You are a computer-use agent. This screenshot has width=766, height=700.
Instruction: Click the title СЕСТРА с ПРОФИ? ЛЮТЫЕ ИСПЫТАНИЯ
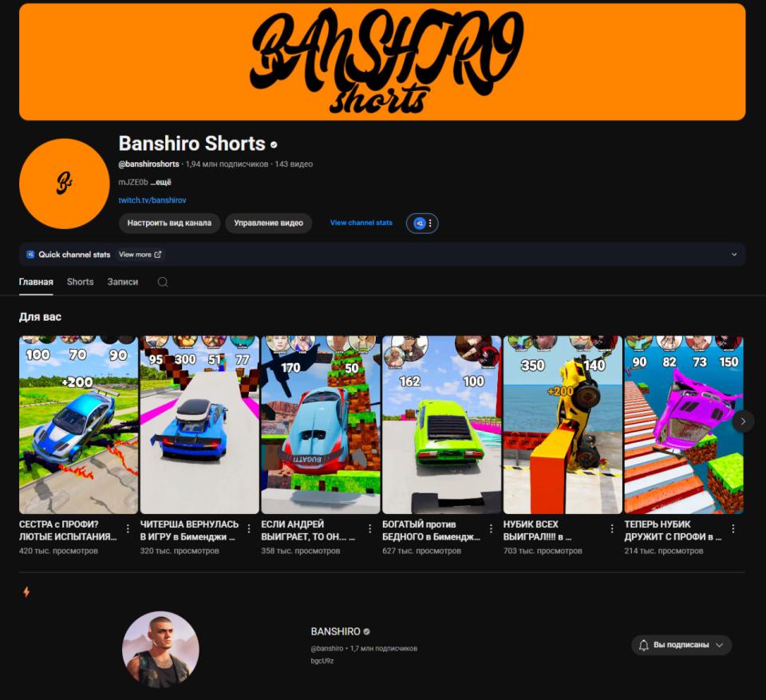coord(69,530)
